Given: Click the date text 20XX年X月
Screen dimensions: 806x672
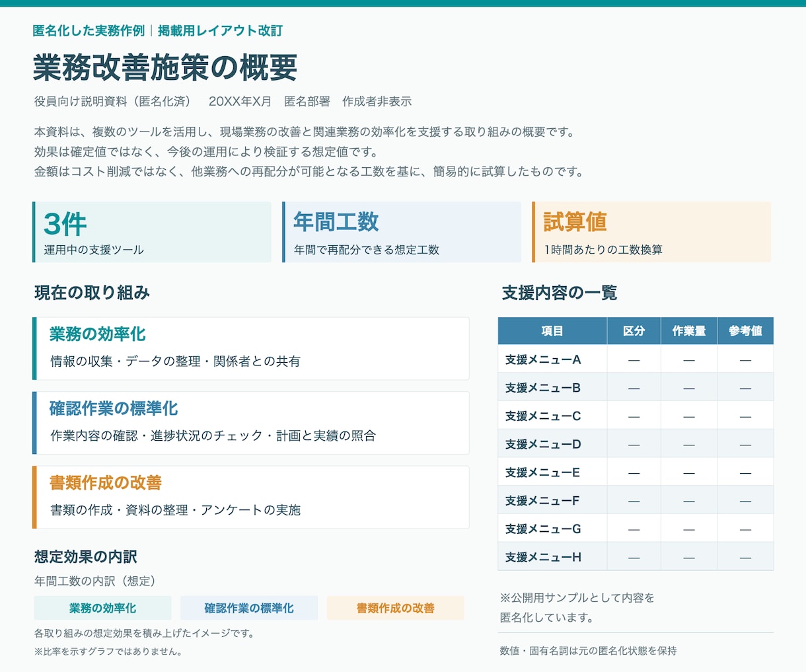Looking at the screenshot, I should pyautogui.click(x=240, y=101).
